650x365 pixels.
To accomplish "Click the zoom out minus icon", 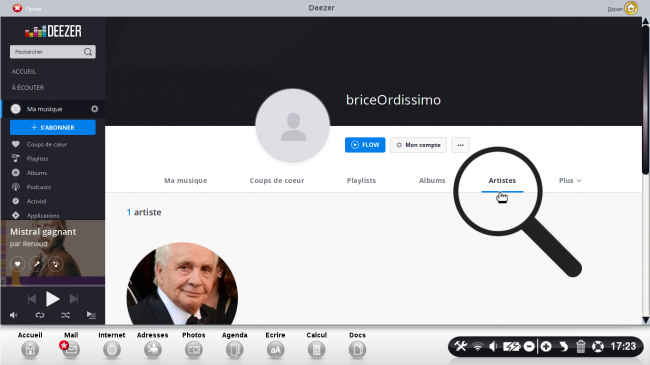I will 529,346.
